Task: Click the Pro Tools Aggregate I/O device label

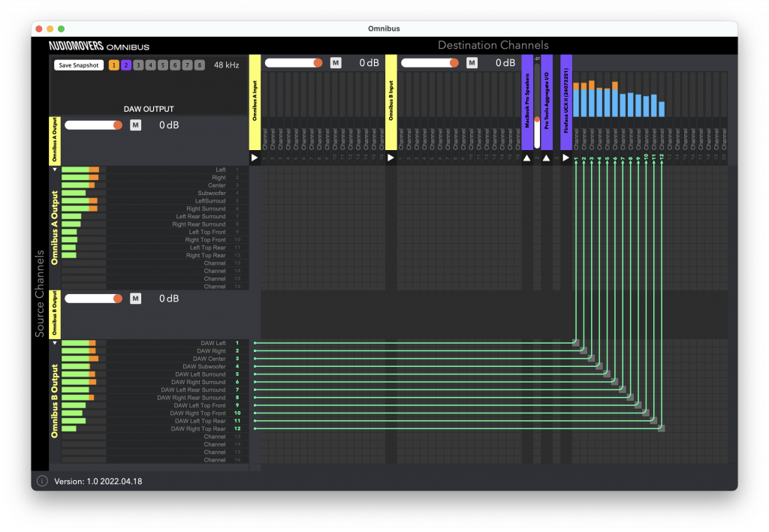Action: coord(547,102)
